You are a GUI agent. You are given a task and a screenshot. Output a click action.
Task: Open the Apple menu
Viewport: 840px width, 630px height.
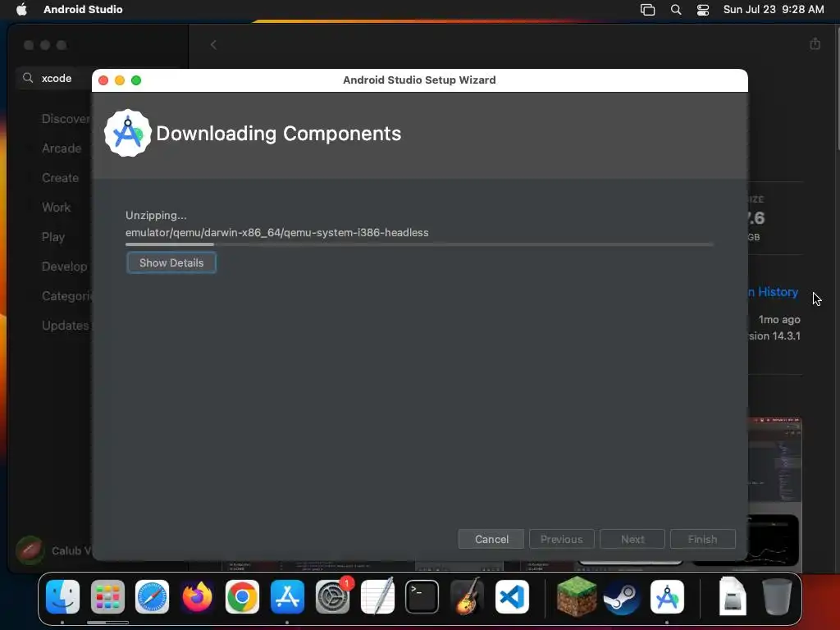tap(21, 9)
